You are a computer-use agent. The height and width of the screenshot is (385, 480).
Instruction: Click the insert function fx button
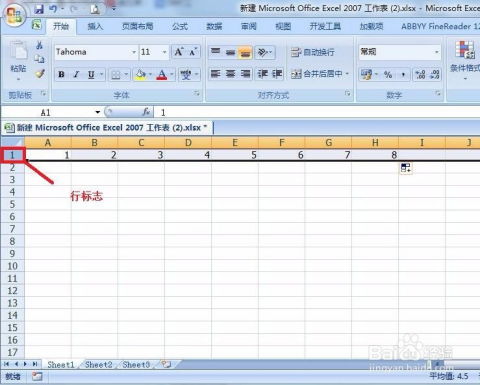click(146, 112)
